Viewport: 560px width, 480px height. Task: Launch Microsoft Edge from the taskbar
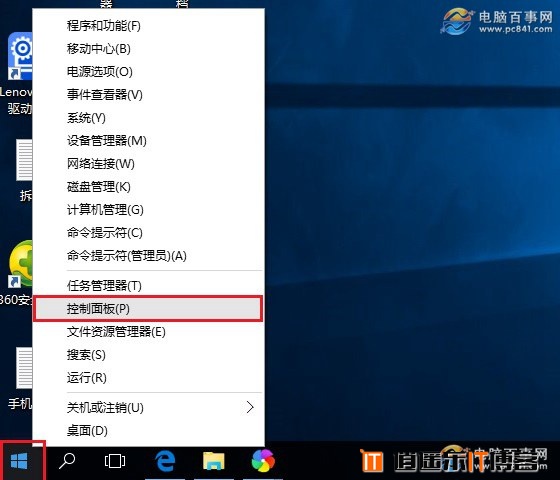[x=165, y=461]
